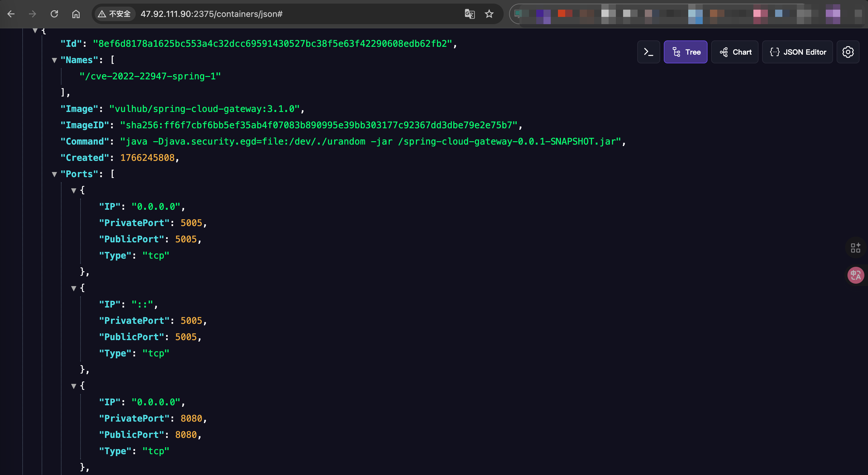Reload the page

point(54,14)
